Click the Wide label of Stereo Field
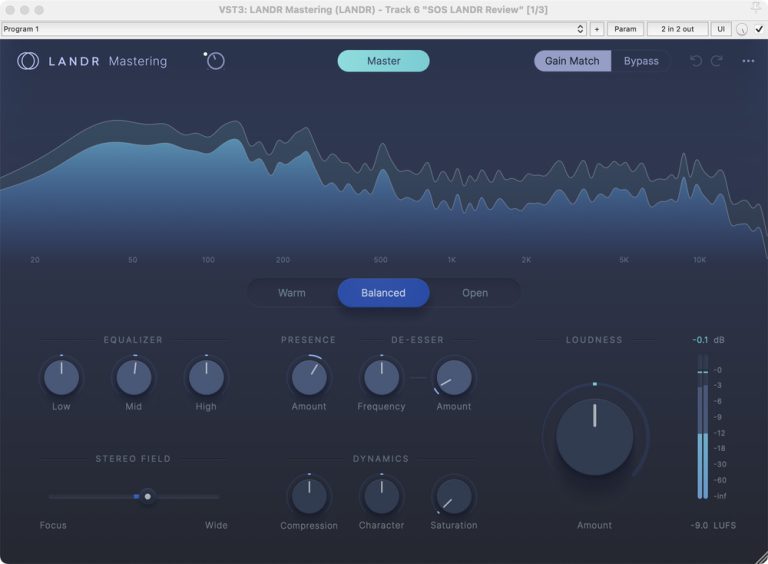 pyautogui.click(x=216, y=525)
